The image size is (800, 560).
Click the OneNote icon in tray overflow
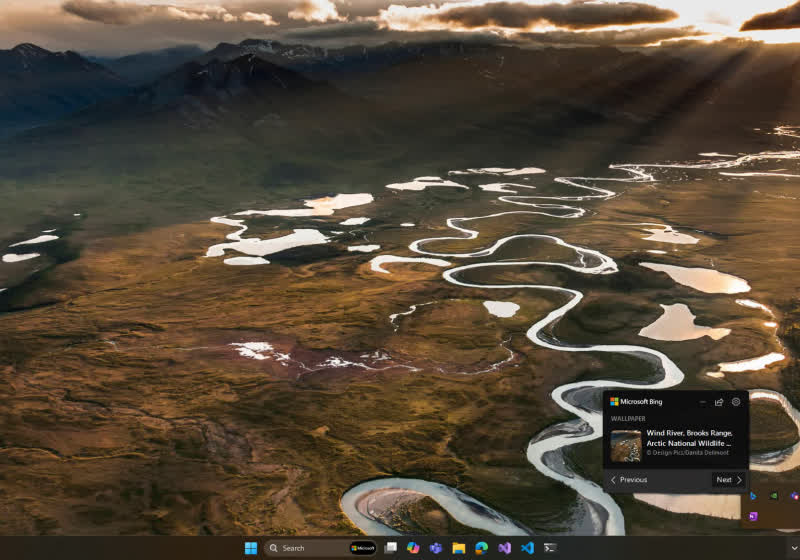(x=753, y=516)
